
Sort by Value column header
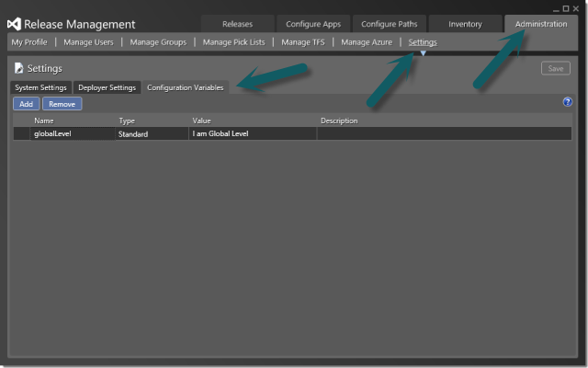coord(202,121)
